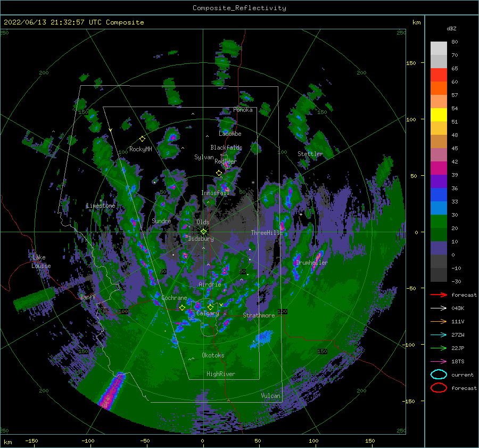Viewport: 479px width, 448px height.
Task: Click the 18TS legend text
Action: tap(458, 362)
